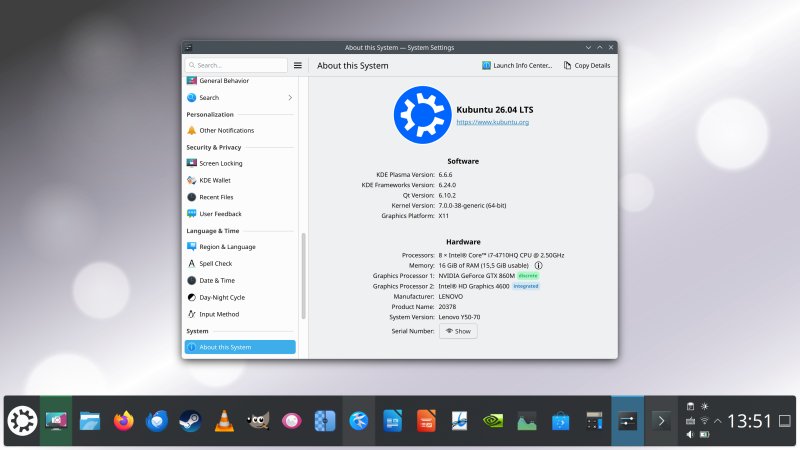
Task: Open volume control in system tray
Action: point(690,435)
